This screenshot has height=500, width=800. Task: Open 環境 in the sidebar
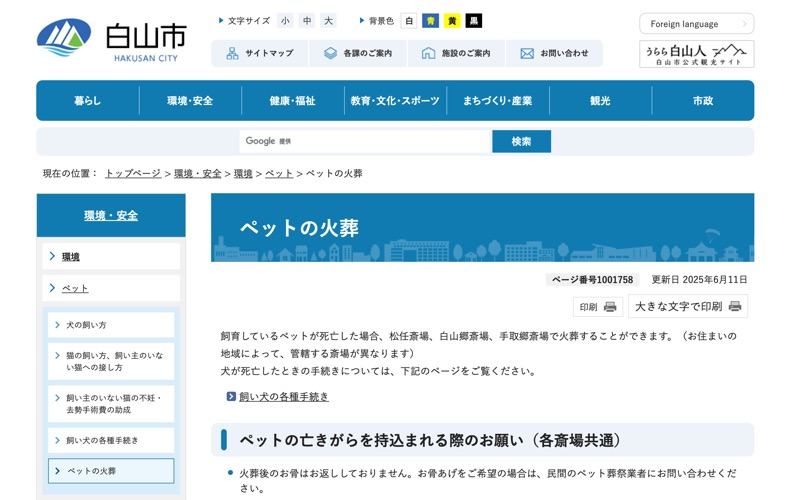click(111, 256)
